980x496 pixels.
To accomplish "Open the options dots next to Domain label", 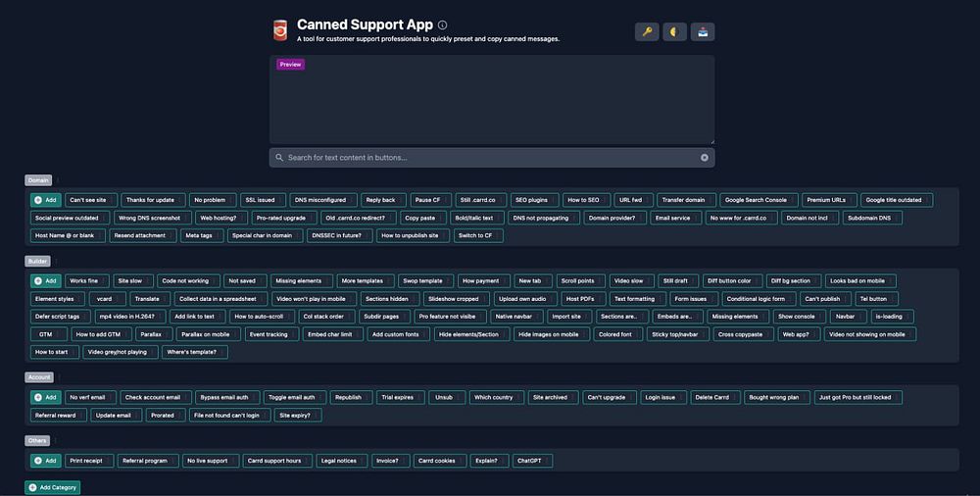I will point(58,180).
